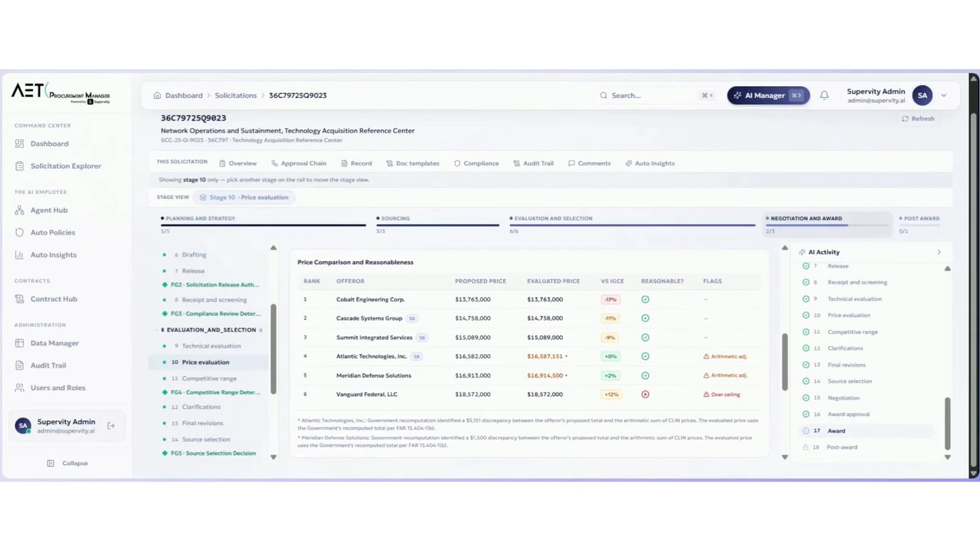Click the Solicitations breadcrumb link
Screen dimensions: 980x551
(236, 96)
